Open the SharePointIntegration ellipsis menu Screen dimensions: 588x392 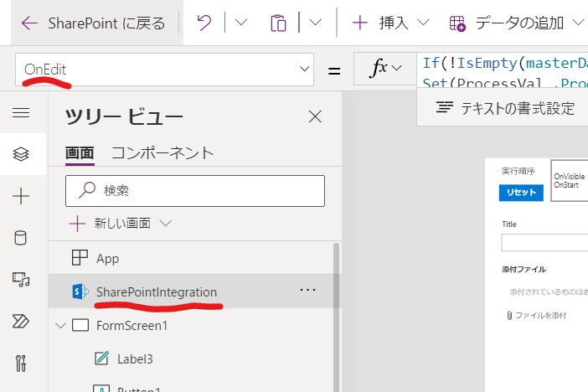[307, 290]
